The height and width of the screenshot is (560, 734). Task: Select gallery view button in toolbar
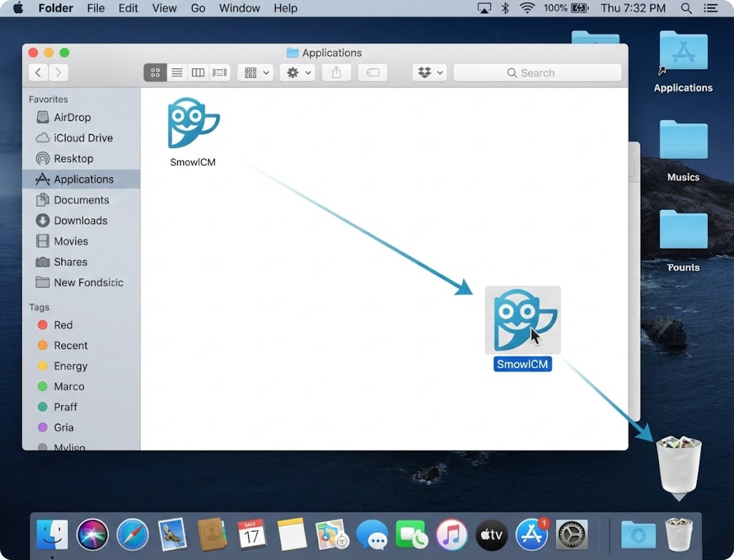click(220, 73)
